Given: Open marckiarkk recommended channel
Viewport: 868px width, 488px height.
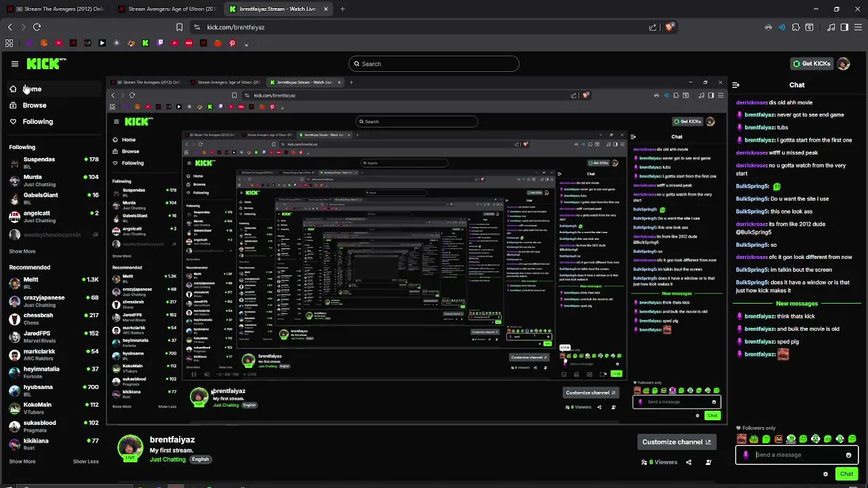Looking at the screenshot, I should coord(53,354).
